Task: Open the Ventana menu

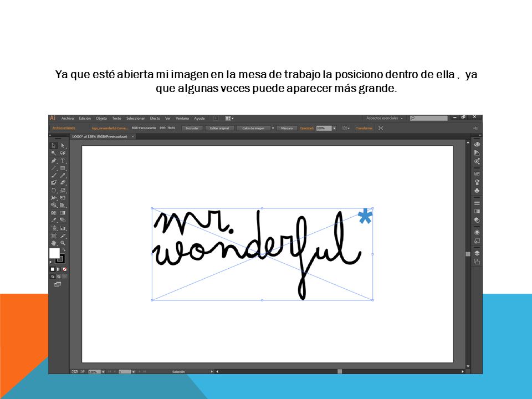Action: [x=182, y=119]
